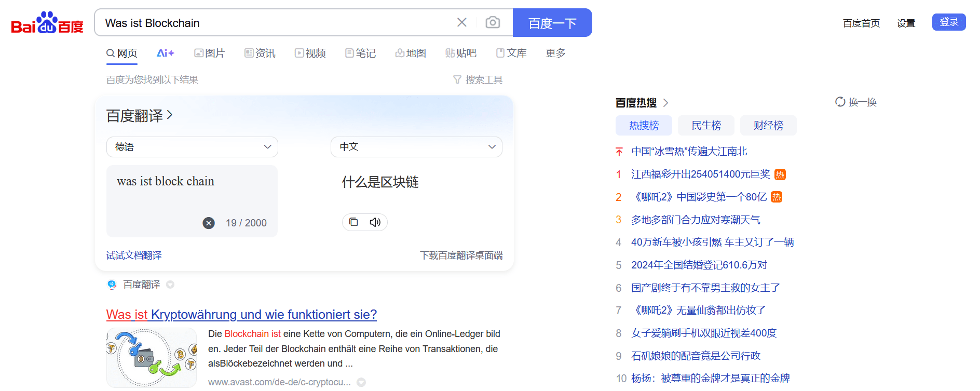Copy the translated text
The height and width of the screenshot is (391, 980).
353,222
